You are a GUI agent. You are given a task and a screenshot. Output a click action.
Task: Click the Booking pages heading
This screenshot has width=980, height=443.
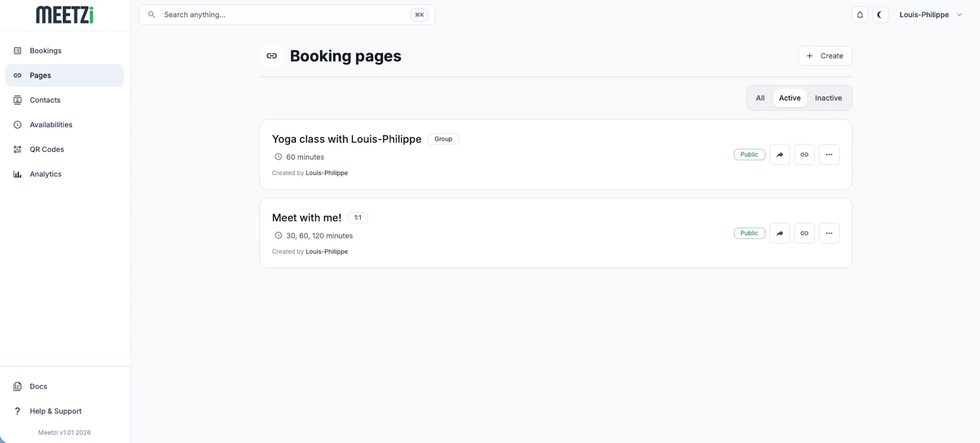[x=345, y=56]
